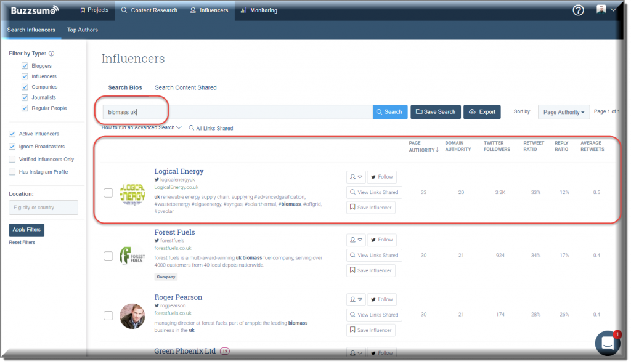631x364 pixels.
Task: Select the checkbox beside Roger Pearson
Action: pos(108,316)
